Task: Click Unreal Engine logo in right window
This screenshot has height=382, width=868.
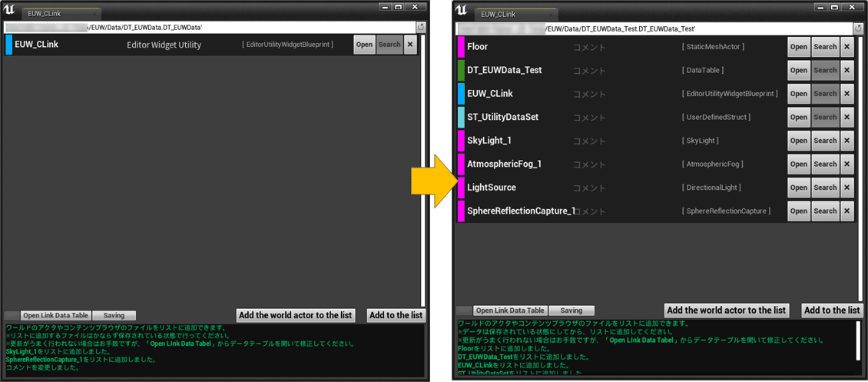Action: point(462,10)
